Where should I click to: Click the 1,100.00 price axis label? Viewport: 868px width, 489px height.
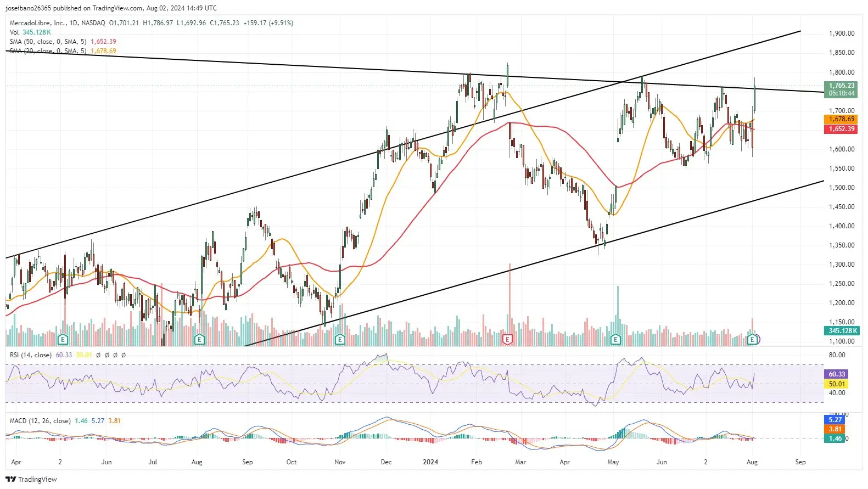pyautogui.click(x=841, y=341)
